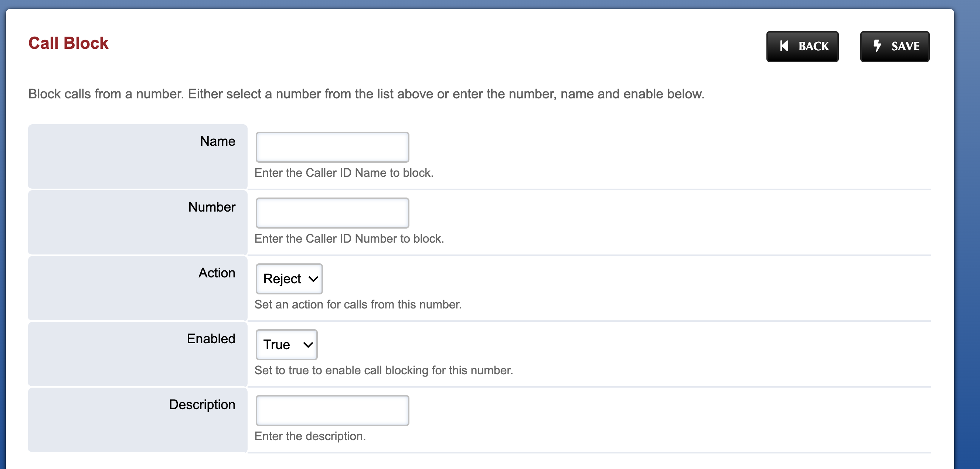Click the Call Block page heading
The width and height of the screenshot is (980, 469).
(x=68, y=43)
